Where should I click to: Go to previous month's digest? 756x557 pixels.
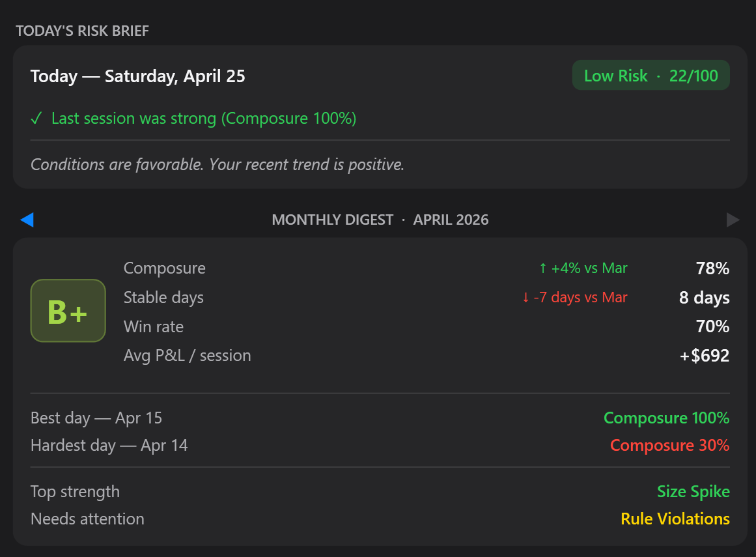pos(27,220)
